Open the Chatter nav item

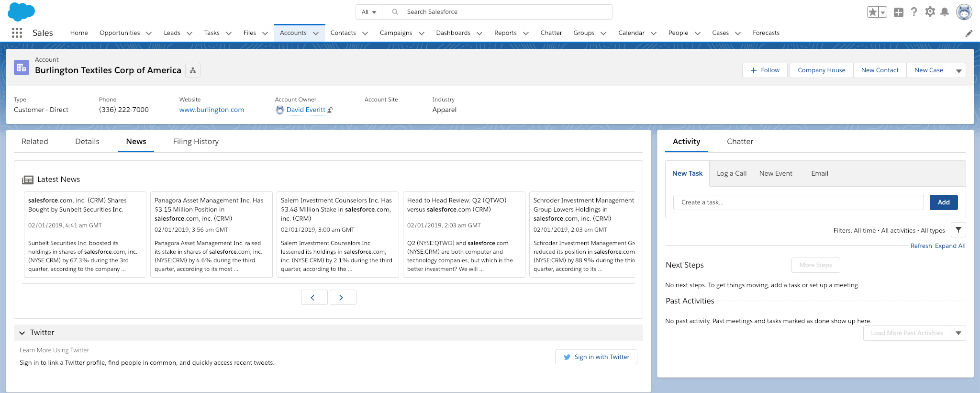551,33
